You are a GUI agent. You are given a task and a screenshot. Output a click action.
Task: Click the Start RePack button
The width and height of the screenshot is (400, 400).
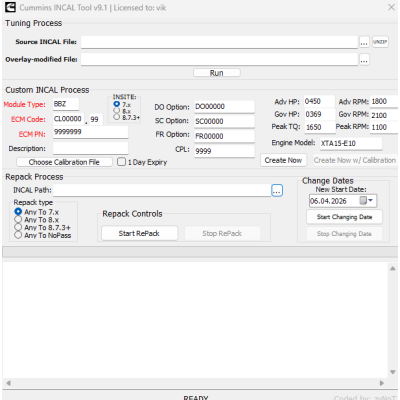point(139,233)
